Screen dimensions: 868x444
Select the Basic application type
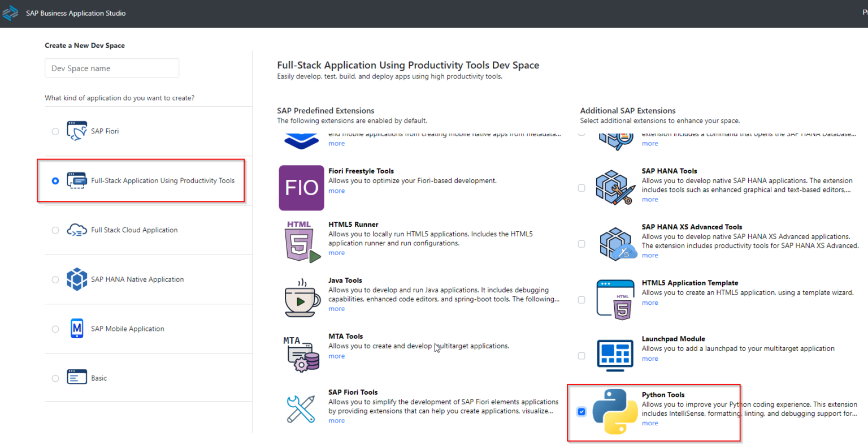coord(55,377)
